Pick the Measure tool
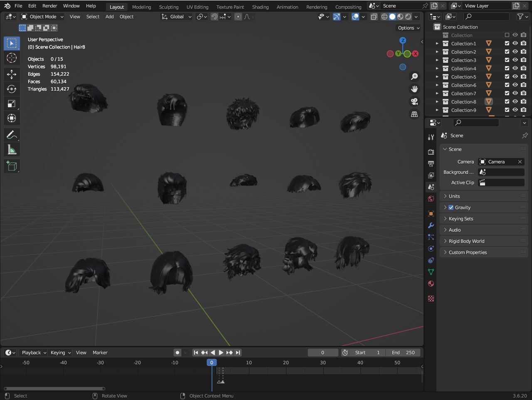The width and height of the screenshot is (532, 400). 12,150
